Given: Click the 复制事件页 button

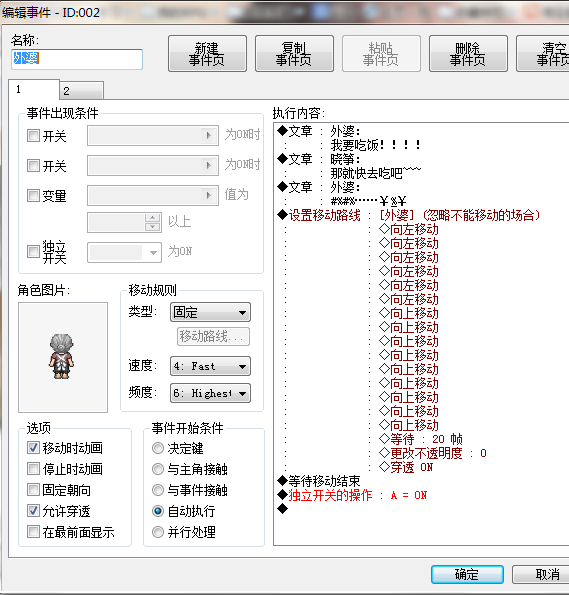Looking at the screenshot, I should pos(294,54).
